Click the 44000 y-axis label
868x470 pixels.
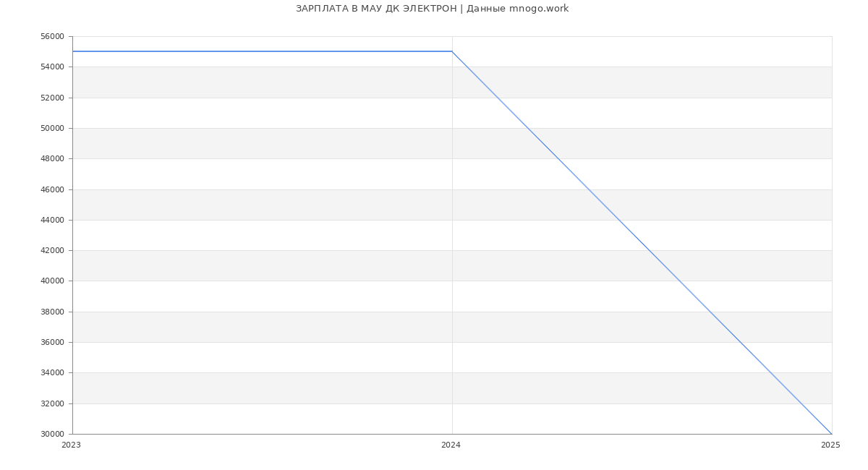(x=52, y=221)
